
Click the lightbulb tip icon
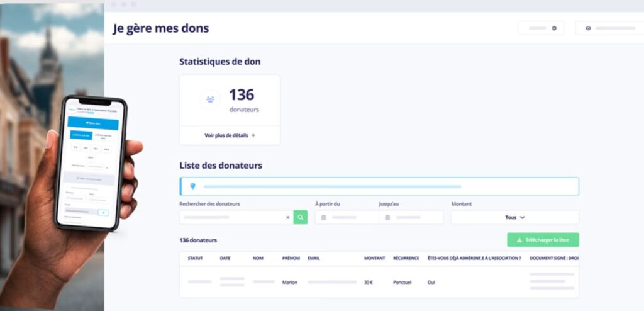click(192, 186)
